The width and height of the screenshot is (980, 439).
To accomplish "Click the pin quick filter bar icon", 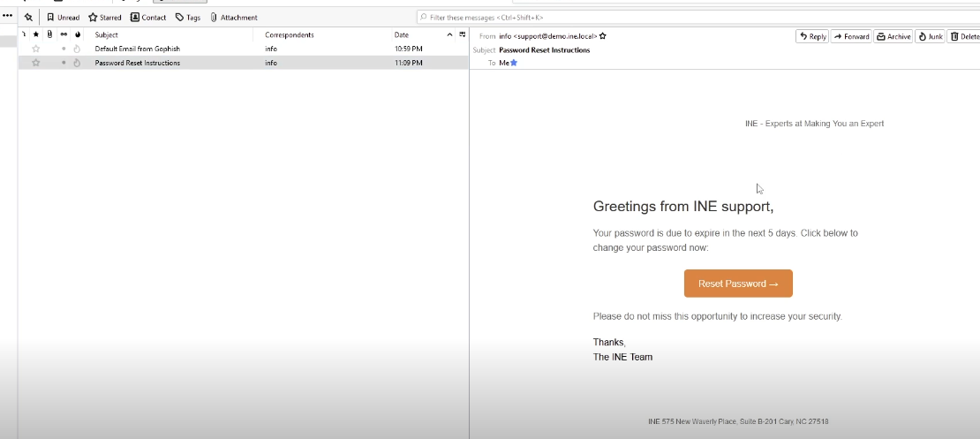I will click(x=28, y=17).
